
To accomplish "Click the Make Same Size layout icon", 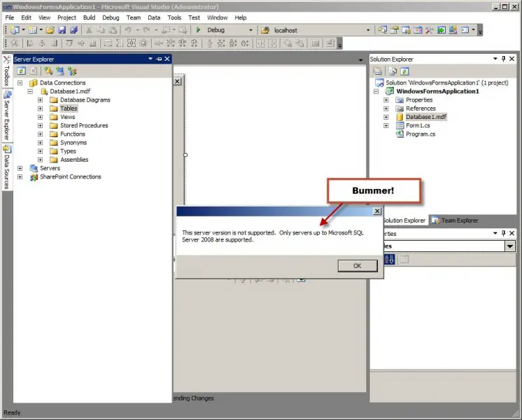I will point(132,43).
